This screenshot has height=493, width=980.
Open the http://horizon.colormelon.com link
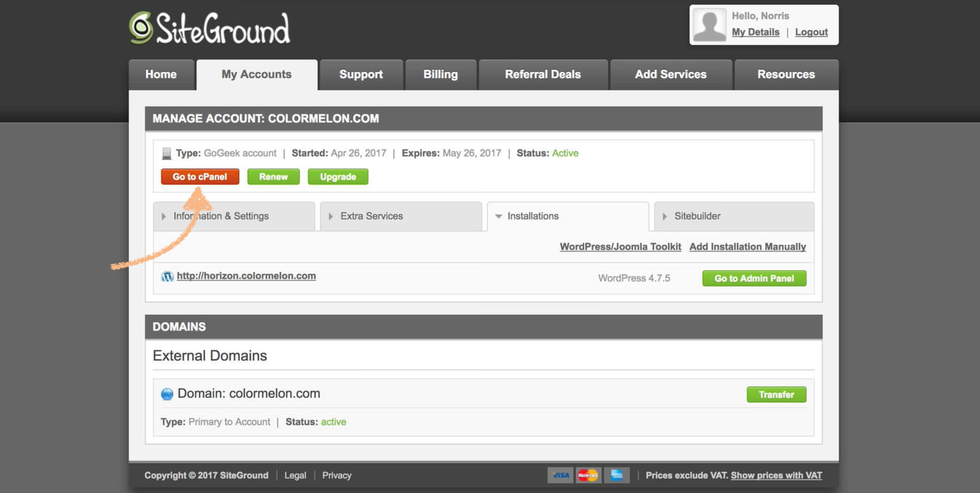click(246, 276)
